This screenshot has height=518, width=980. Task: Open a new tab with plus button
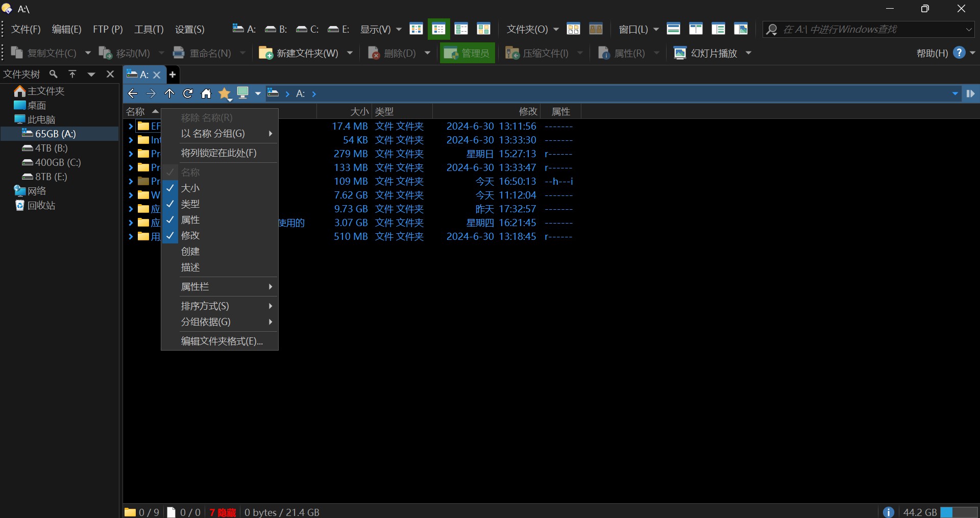173,75
